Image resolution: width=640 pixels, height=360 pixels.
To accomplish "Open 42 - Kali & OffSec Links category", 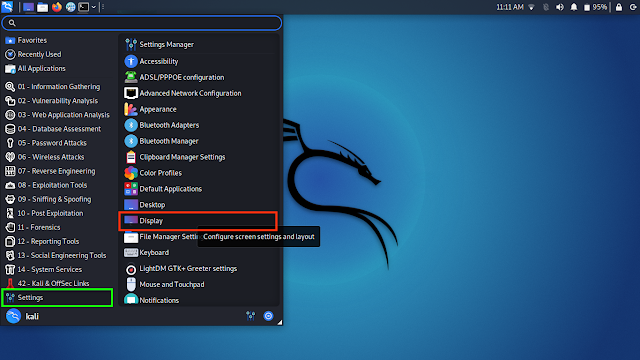I will pos(59,283).
